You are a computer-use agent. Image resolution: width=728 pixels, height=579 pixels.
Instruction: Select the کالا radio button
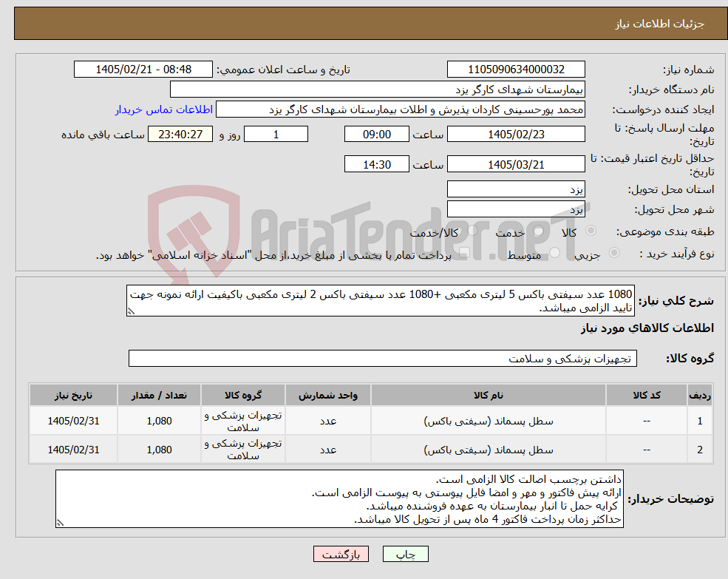point(591,231)
